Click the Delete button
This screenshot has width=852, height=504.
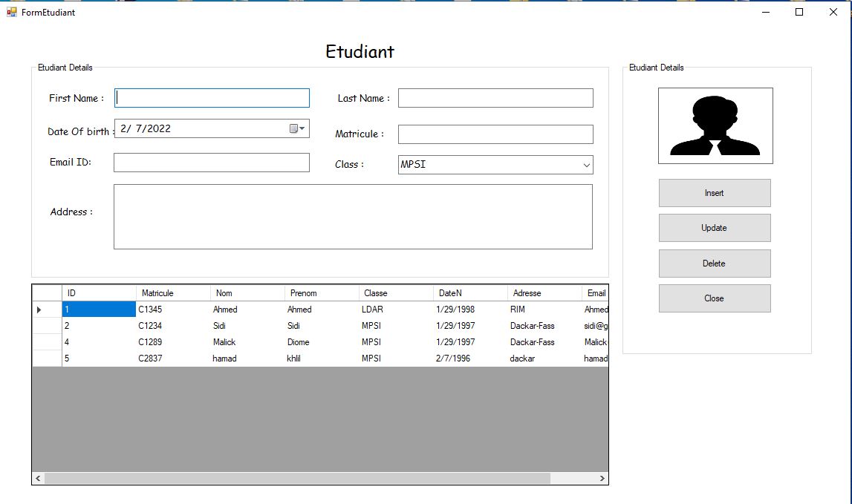point(715,264)
